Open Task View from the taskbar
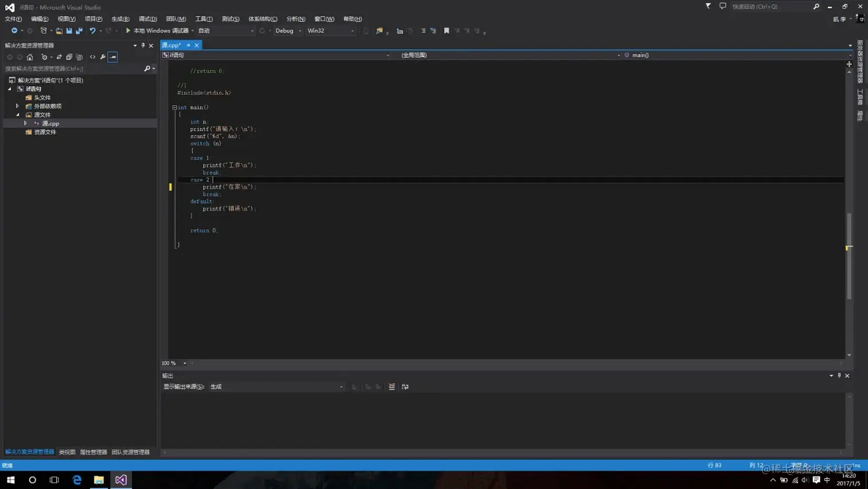This screenshot has height=489, width=868. (54, 480)
